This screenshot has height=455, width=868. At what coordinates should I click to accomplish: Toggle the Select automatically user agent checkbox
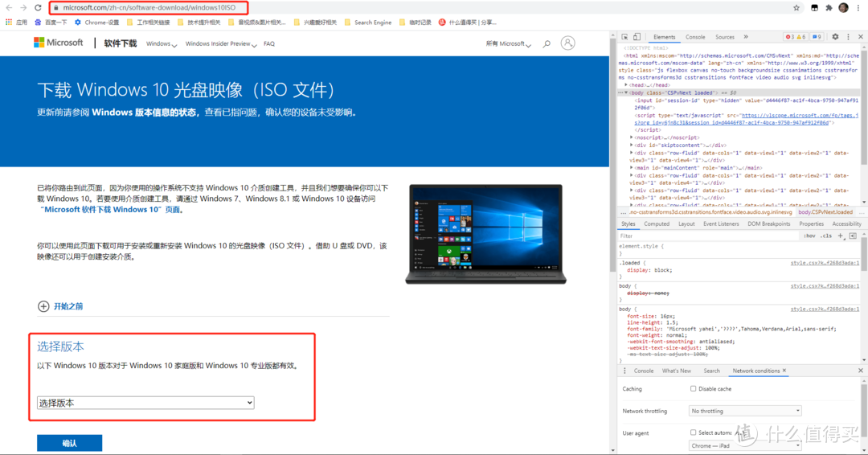(693, 432)
